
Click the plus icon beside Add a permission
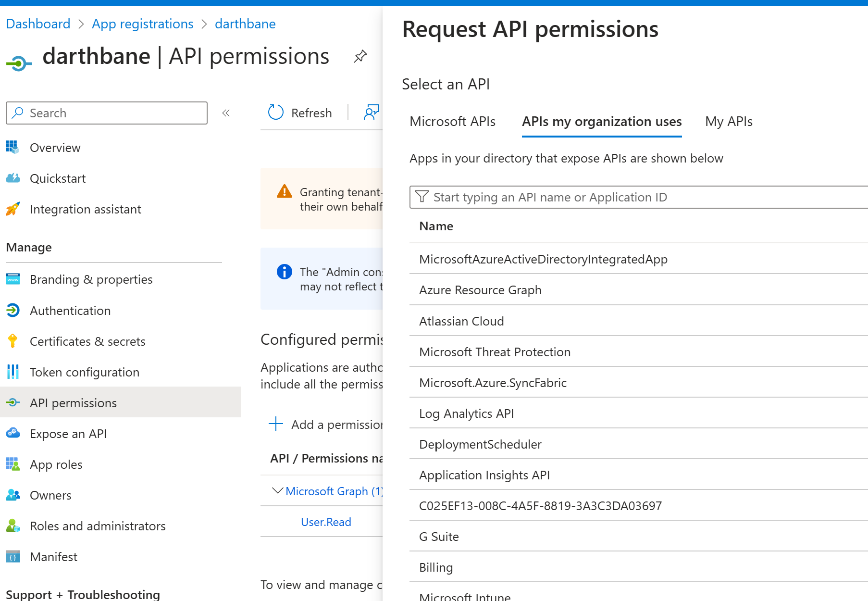point(276,424)
